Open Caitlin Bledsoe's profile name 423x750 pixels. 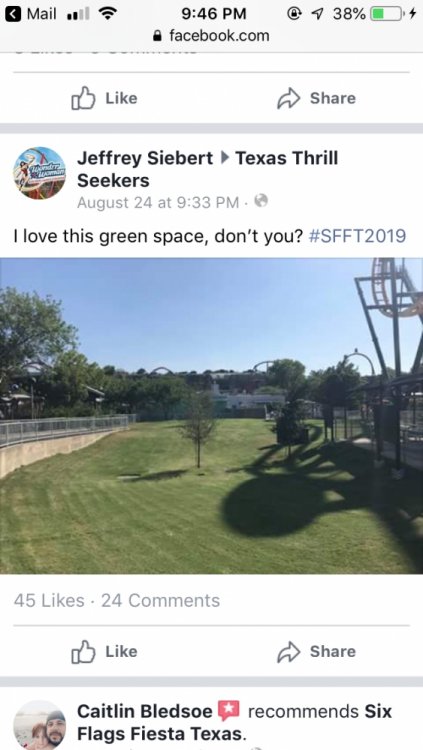point(145,711)
